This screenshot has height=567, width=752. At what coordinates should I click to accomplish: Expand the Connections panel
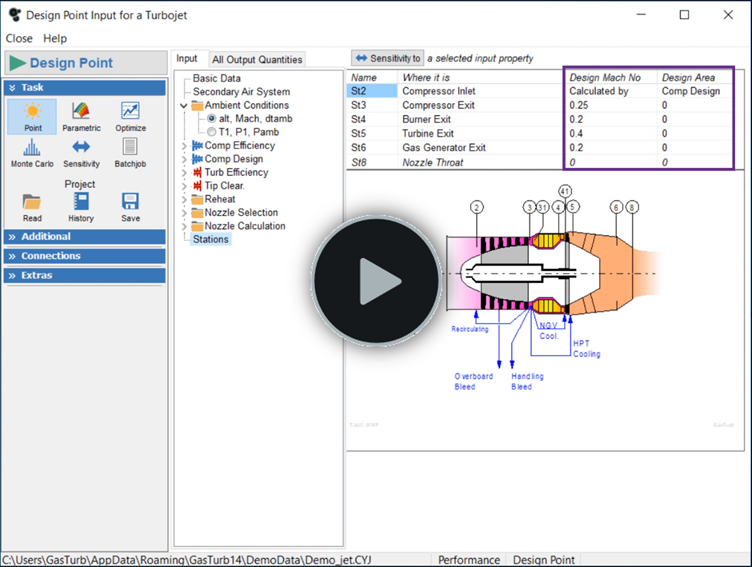click(85, 256)
